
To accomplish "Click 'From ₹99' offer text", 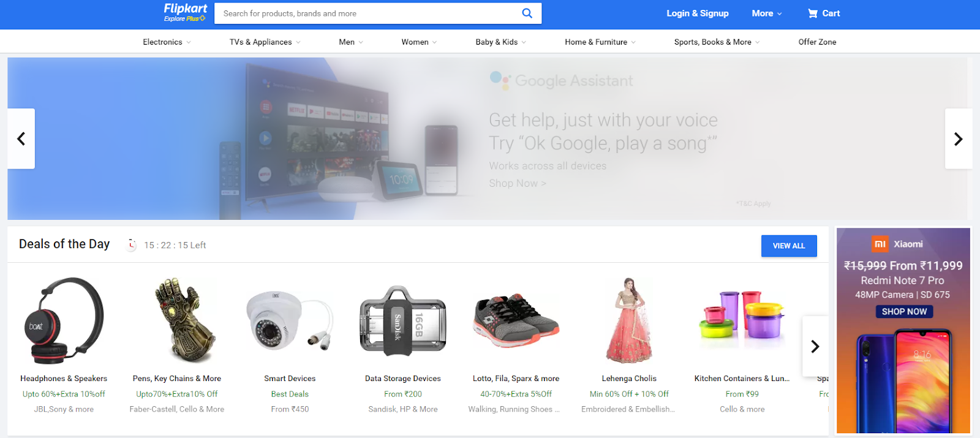I will tap(742, 394).
